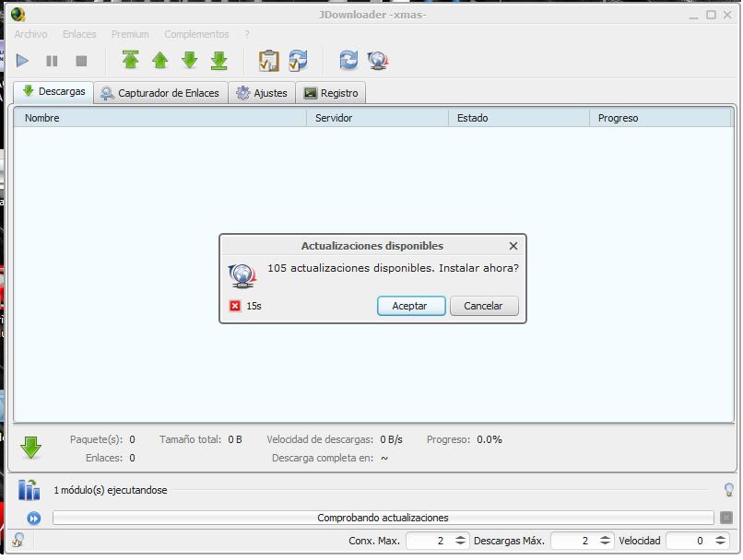Click the reconnect arrows icon
This screenshot has width=743, height=560.
[348, 60]
